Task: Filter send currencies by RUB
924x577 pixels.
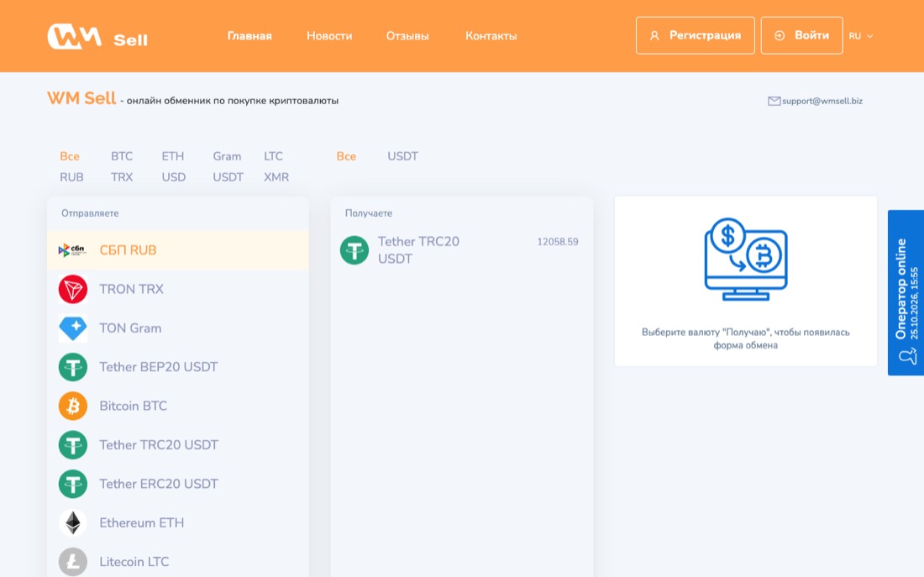Action: (x=72, y=177)
